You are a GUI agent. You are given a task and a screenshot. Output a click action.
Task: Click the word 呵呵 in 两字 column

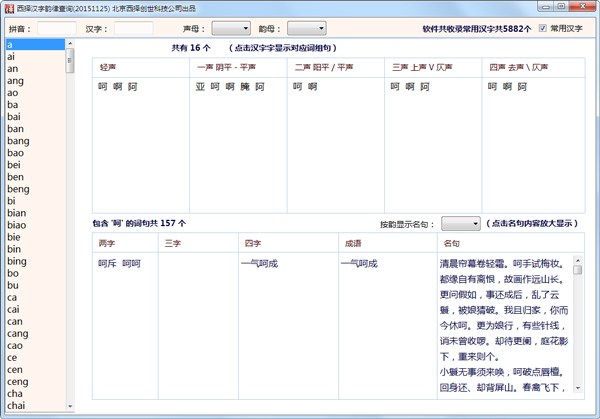131,264
